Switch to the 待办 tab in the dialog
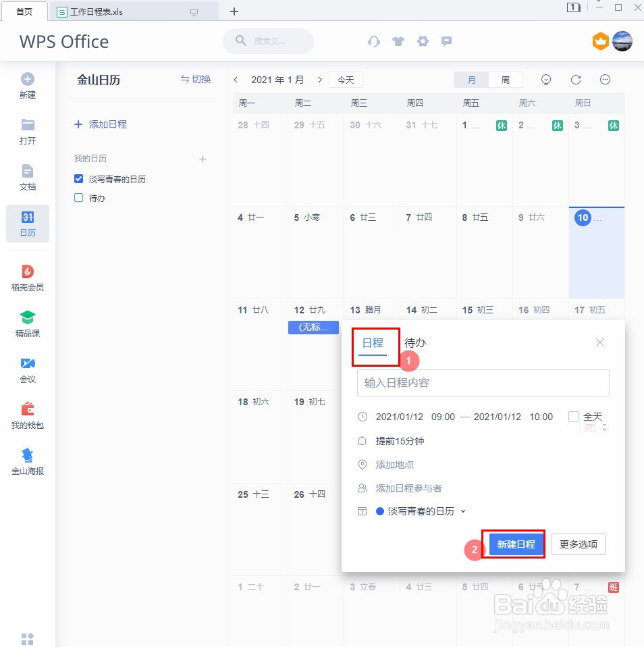644x647 pixels. pyautogui.click(x=415, y=343)
